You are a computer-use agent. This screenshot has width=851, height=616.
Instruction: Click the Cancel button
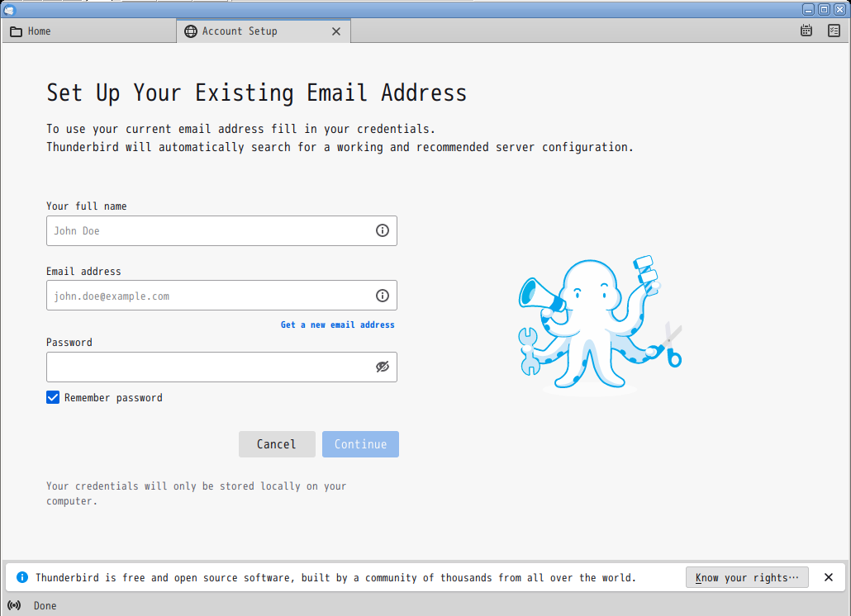(x=277, y=444)
